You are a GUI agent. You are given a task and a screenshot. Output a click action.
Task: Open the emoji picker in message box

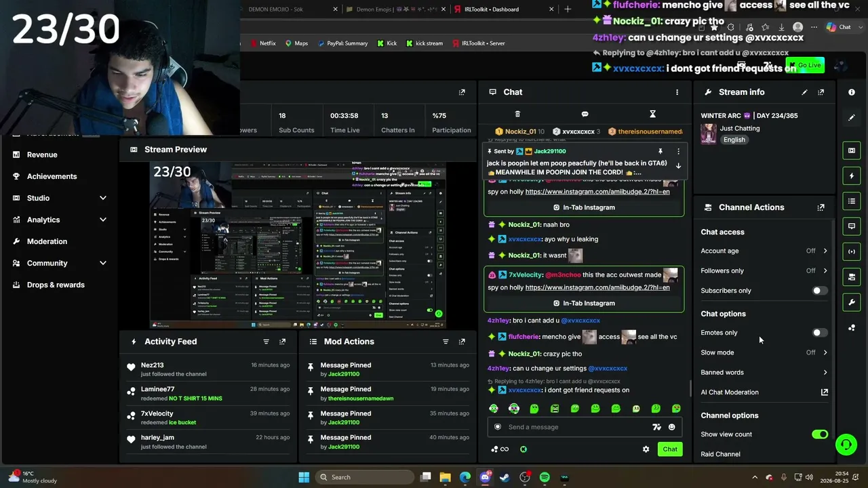pos(672,427)
